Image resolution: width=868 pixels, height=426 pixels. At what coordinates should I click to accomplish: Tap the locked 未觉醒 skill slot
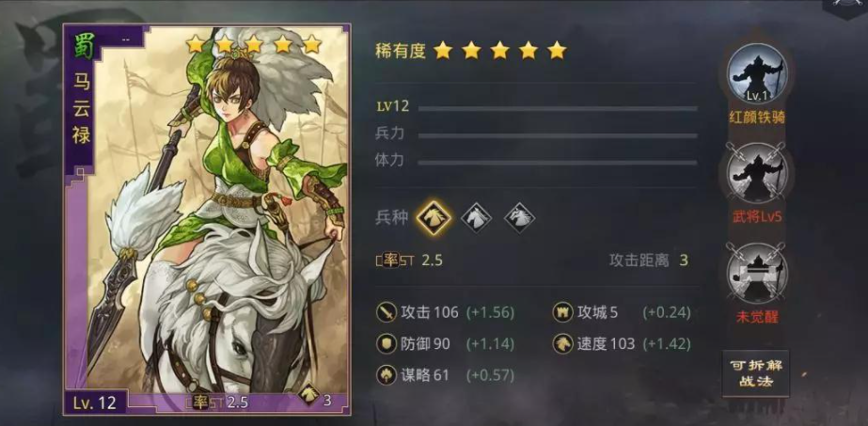[756, 274]
